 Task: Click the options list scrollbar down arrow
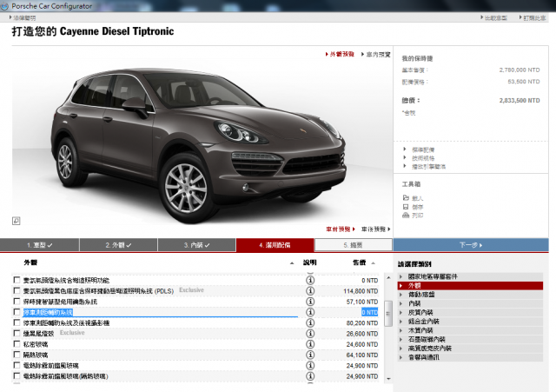[x=388, y=378]
